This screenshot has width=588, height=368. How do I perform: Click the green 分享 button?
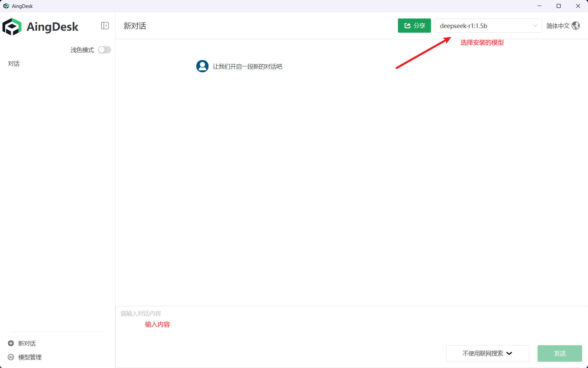coord(414,26)
